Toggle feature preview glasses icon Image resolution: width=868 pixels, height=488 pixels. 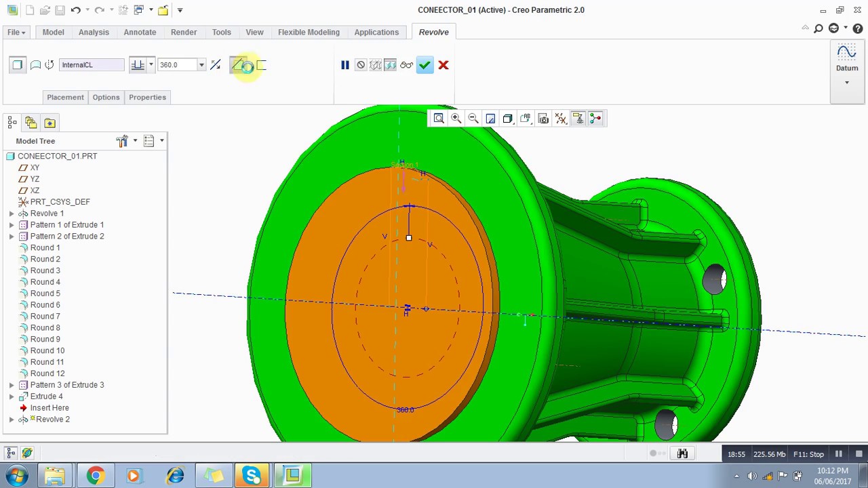[x=406, y=65]
